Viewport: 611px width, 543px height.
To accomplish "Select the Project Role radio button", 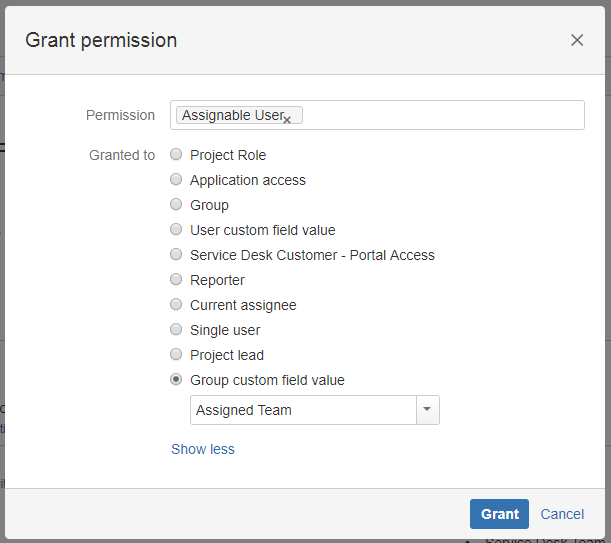I will [176, 155].
